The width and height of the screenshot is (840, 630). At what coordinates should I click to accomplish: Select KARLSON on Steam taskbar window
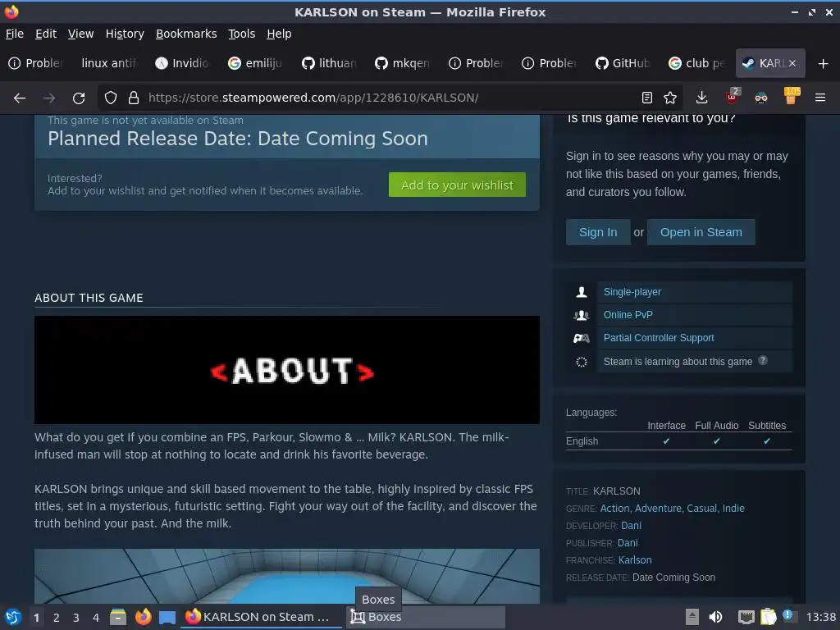click(x=261, y=617)
